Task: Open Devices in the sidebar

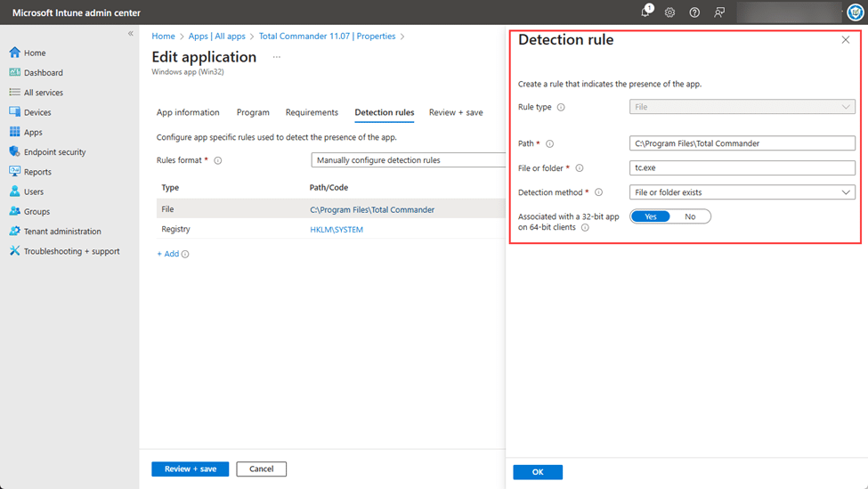Action: (x=37, y=112)
